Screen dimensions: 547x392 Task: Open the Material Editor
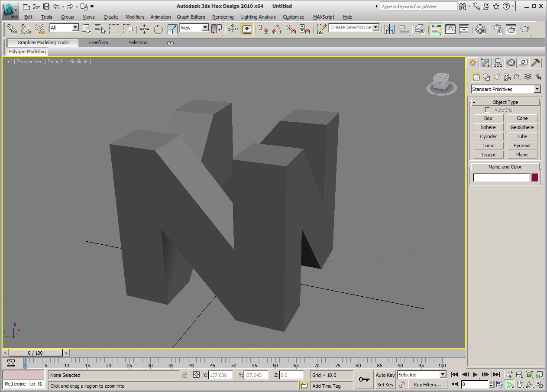[481, 29]
